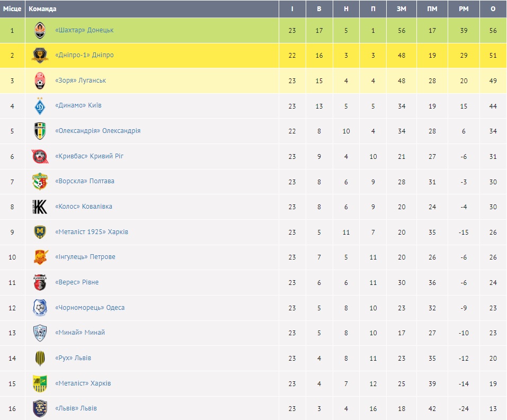
Task: Go to «Львів» Львів team page
Action: point(76,408)
